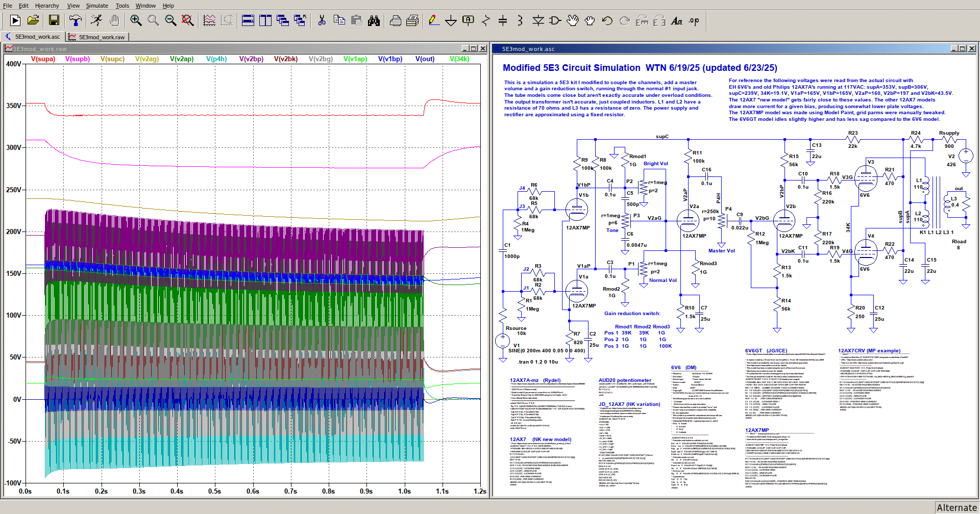Click the colored waveform plot toolbar icon
Screen dimensions: 980x514
[x=209, y=20]
